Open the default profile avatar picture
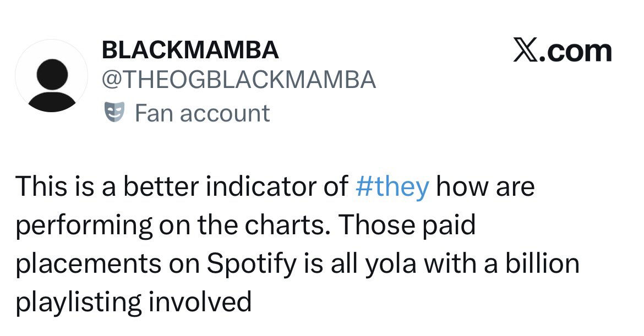 (51, 75)
